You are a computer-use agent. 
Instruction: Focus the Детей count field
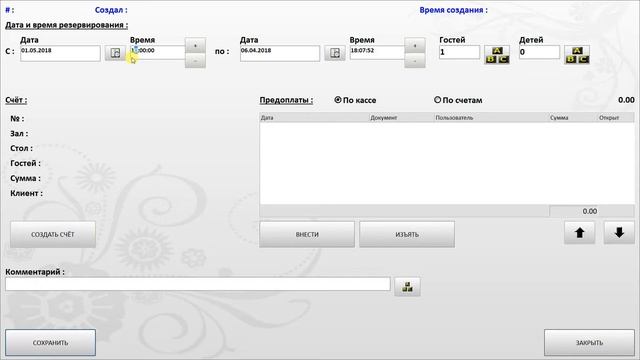[x=540, y=52]
